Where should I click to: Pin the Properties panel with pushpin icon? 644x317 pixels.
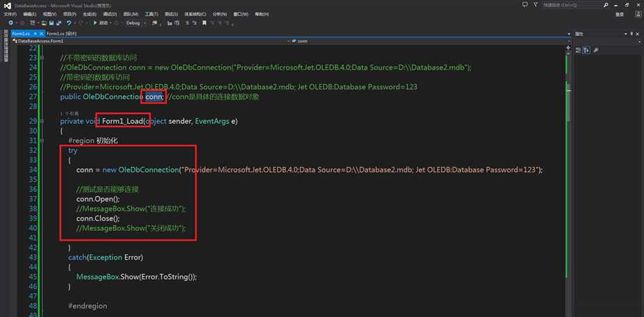pos(631,33)
